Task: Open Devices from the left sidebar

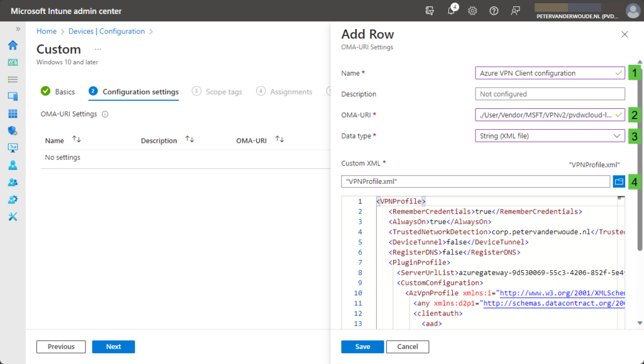Action: pyautogui.click(x=13, y=96)
